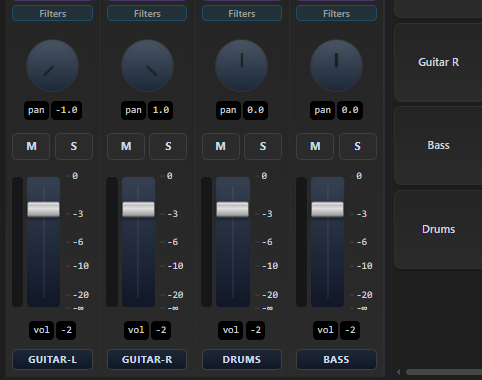This screenshot has width=482, height=380.
Task: Select the Drums track panel
Action: [438, 229]
